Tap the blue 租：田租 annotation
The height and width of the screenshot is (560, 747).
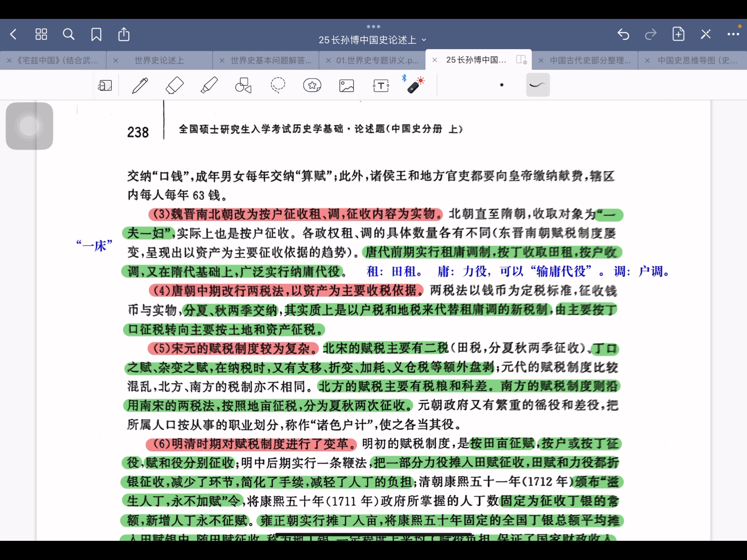[x=395, y=271]
